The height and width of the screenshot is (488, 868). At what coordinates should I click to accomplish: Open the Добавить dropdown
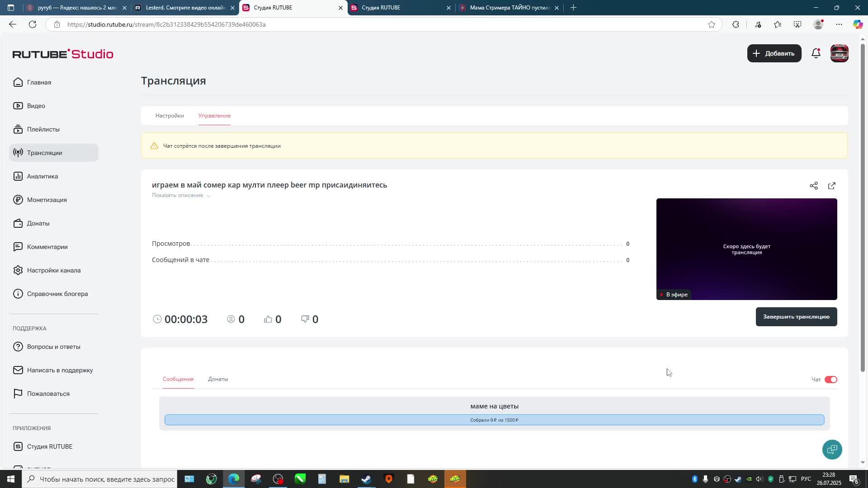(x=774, y=53)
